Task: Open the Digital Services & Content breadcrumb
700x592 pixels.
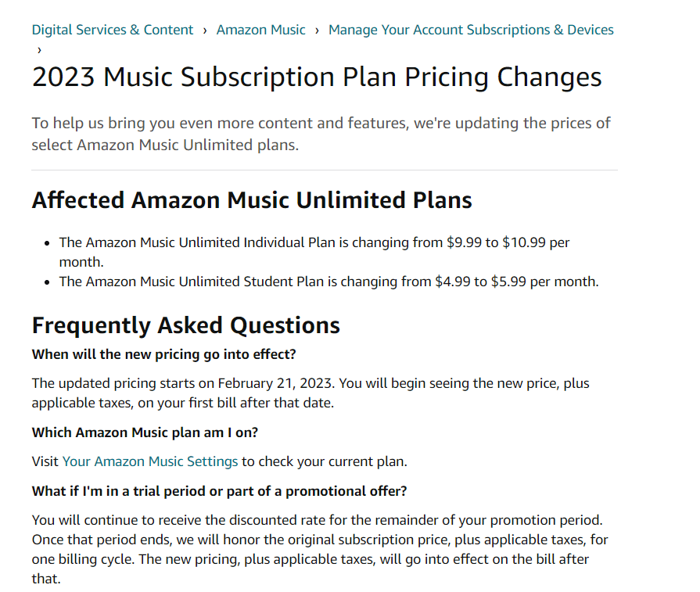Action: [113, 30]
